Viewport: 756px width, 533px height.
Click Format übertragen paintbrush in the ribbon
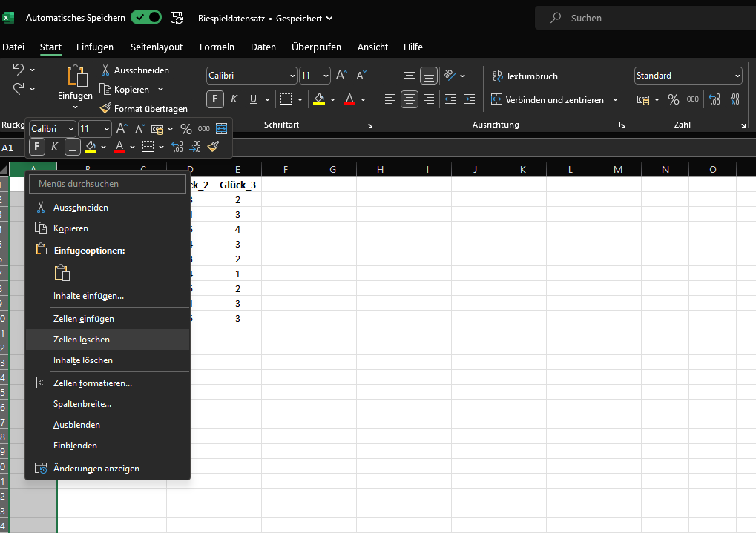[106, 109]
